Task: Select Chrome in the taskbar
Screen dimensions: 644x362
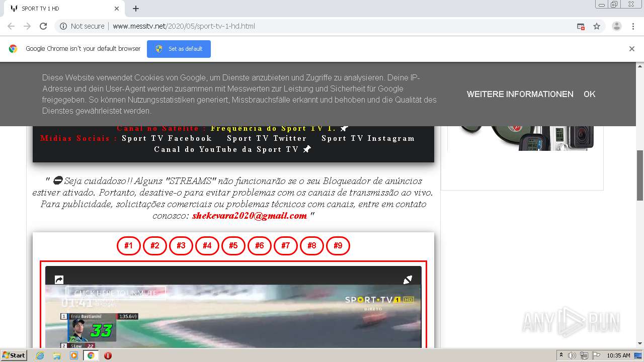Action: (91, 355)
